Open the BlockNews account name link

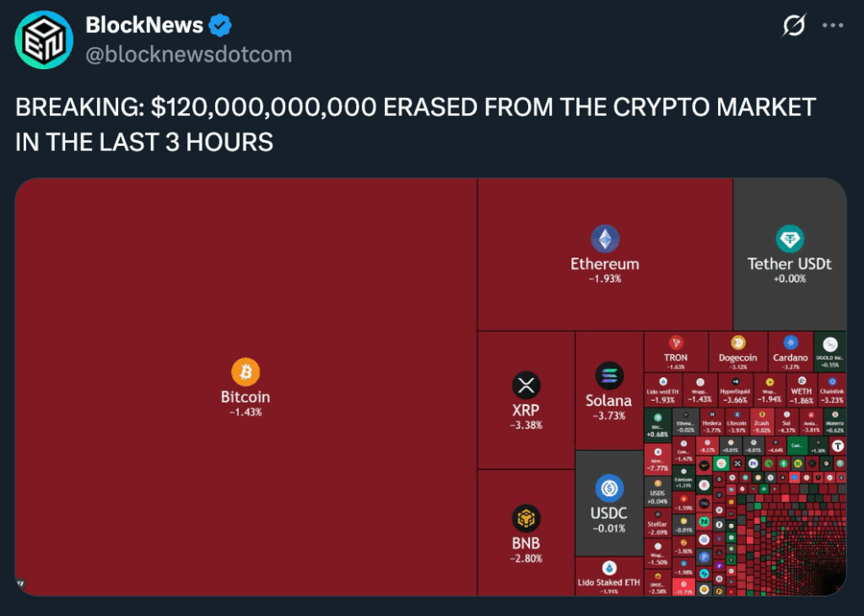pos(144,25)
